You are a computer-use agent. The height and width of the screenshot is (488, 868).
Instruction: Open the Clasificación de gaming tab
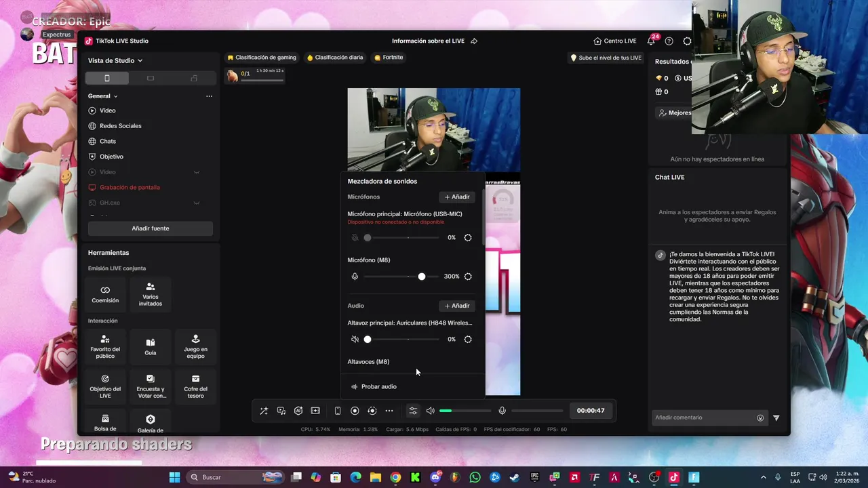pyautogui.click(x=262, y=58)
